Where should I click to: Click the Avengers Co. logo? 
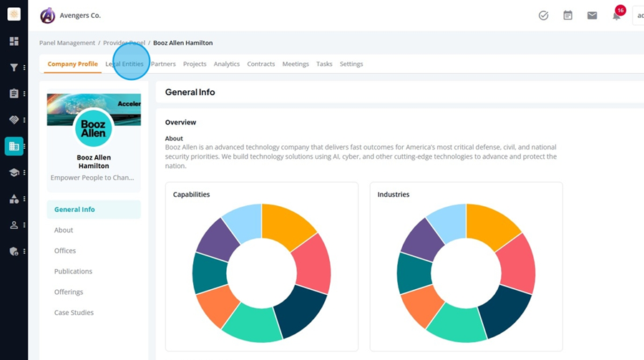tap(48, 16)
